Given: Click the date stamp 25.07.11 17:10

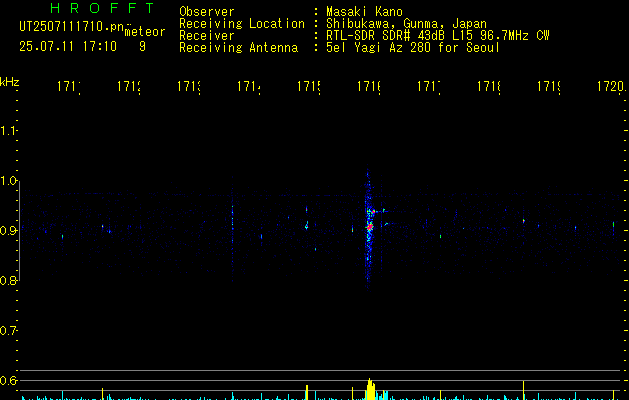Looking at the screenshot, I should tap(68, 47).
